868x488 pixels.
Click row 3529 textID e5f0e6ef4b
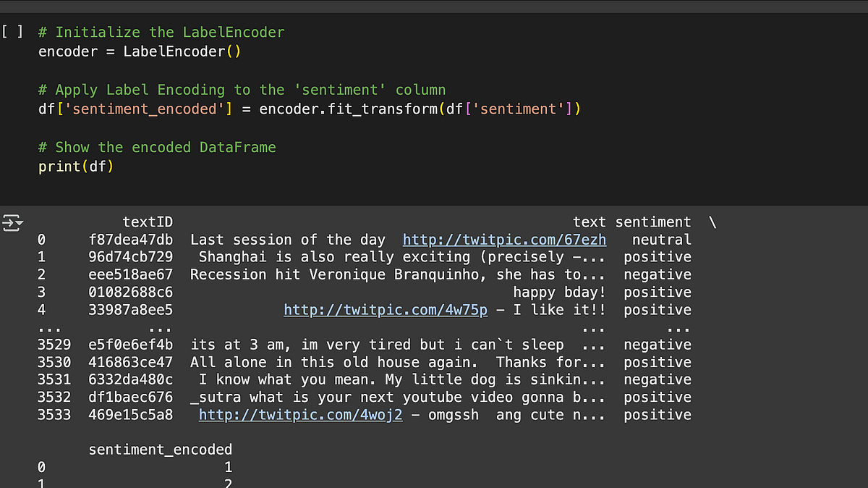click(x=131, y=345)
